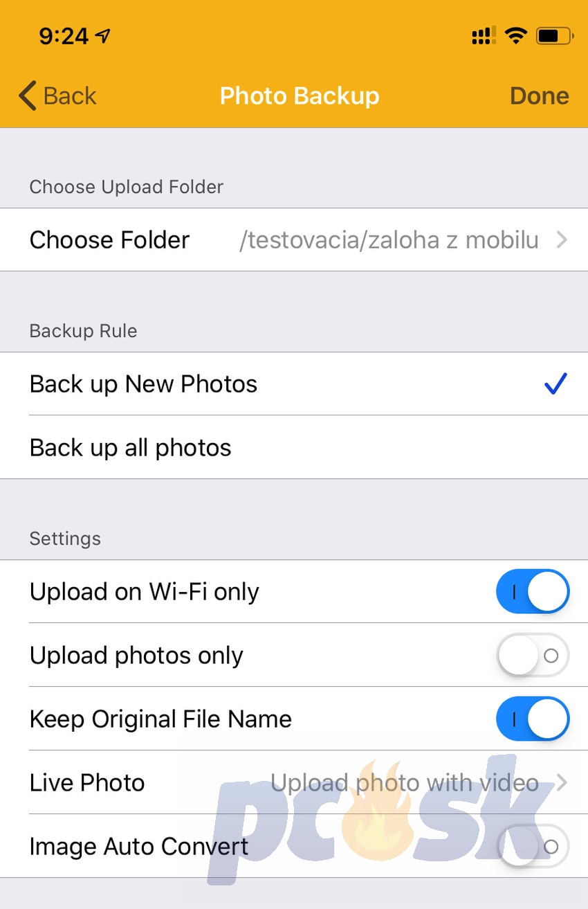The height and width of the screenshot is (909, 588).
Task: Go Back to previous screen
Action: coord(58,96)
